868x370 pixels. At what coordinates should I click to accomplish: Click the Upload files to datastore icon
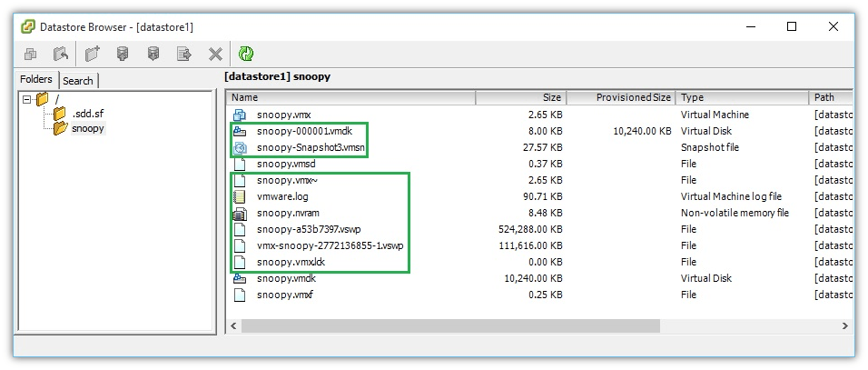coord(123,54)
